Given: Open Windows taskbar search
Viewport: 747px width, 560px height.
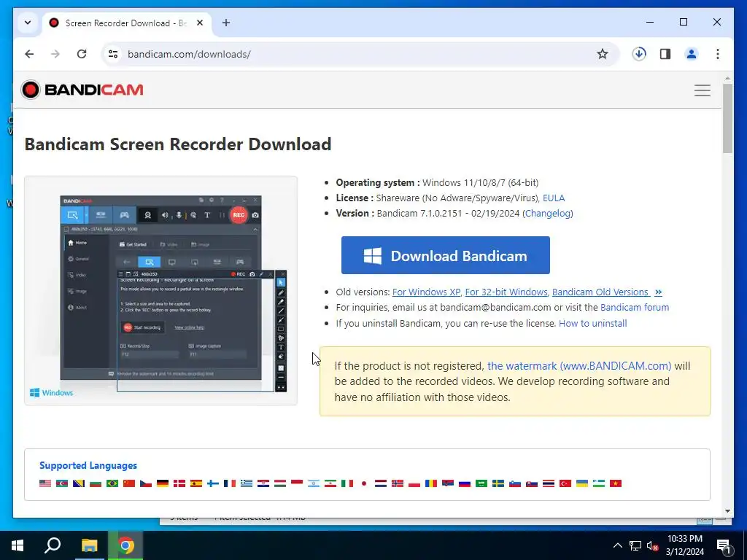Looking at the screenshot, I should [x=53, y=545].
